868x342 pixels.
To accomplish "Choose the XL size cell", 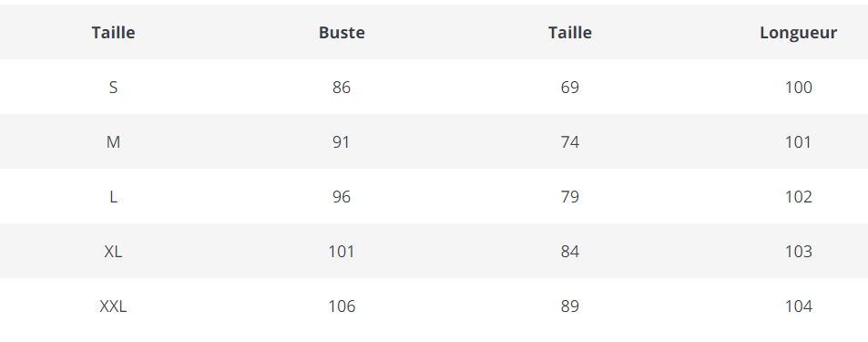I will click(x=114, y=252).
